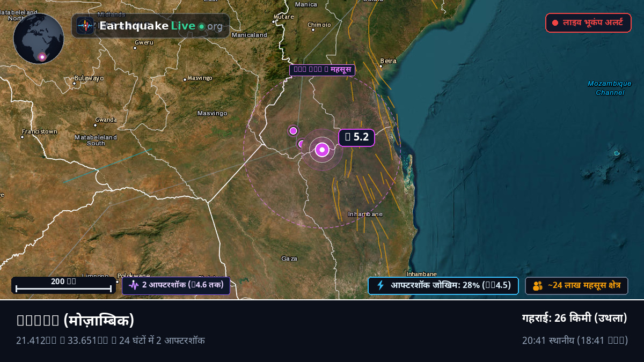Open the globe locator thumbnail
This screenshot has height=362, width=644.
pyautogui.click(x=39, y=39)
